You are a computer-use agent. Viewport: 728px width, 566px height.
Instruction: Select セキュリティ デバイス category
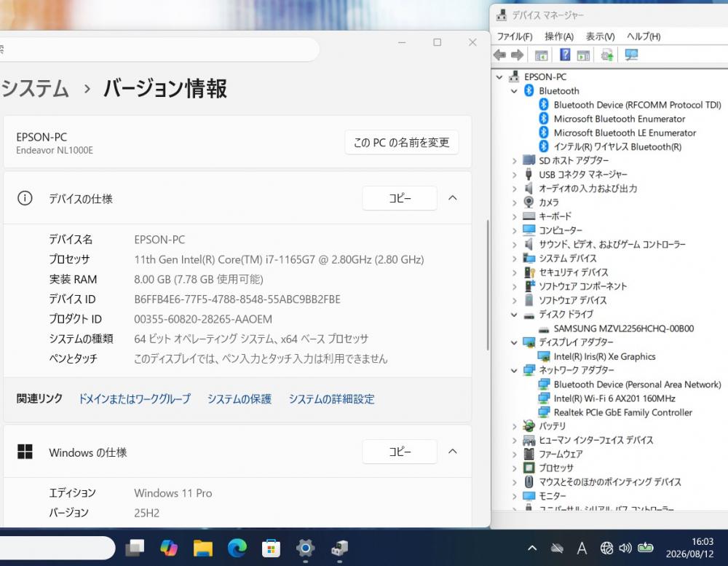[x=574, y=272]
